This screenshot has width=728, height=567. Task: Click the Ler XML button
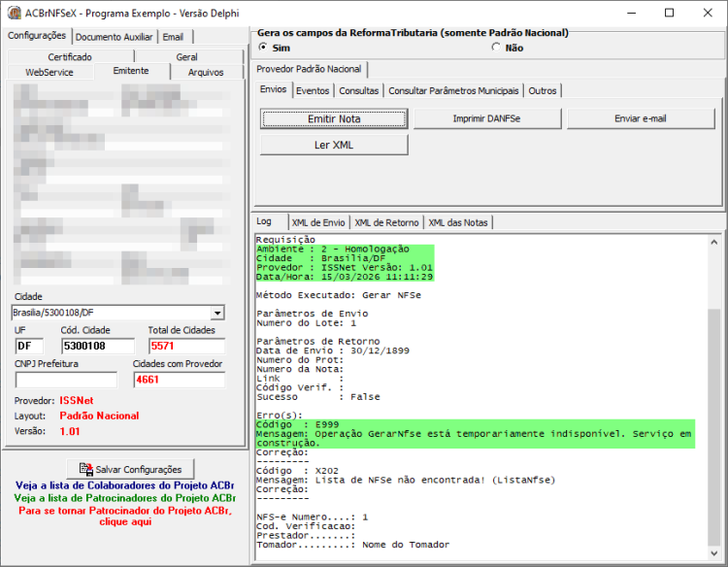pos(334,145)
